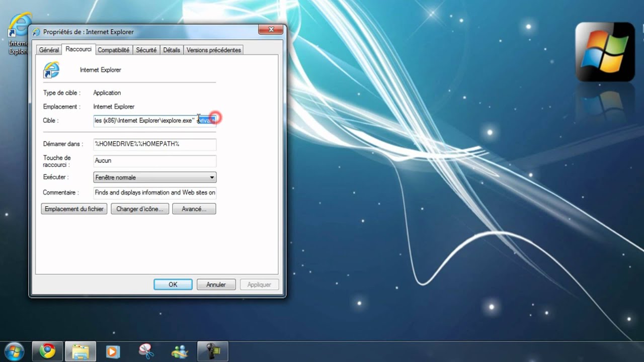Viewport: 644px width, 362px height.
Task: Click the Emplacement label text
Action: point(61,107)
